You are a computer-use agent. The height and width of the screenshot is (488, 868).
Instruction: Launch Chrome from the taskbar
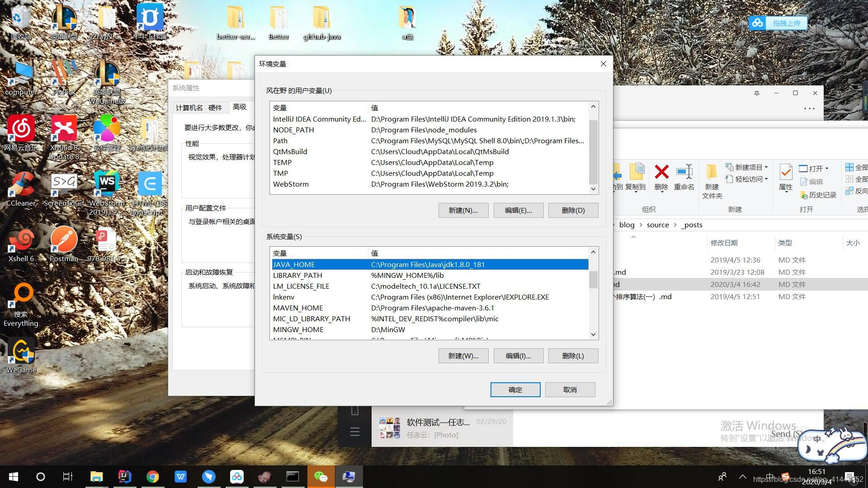[x=152, y=476]
